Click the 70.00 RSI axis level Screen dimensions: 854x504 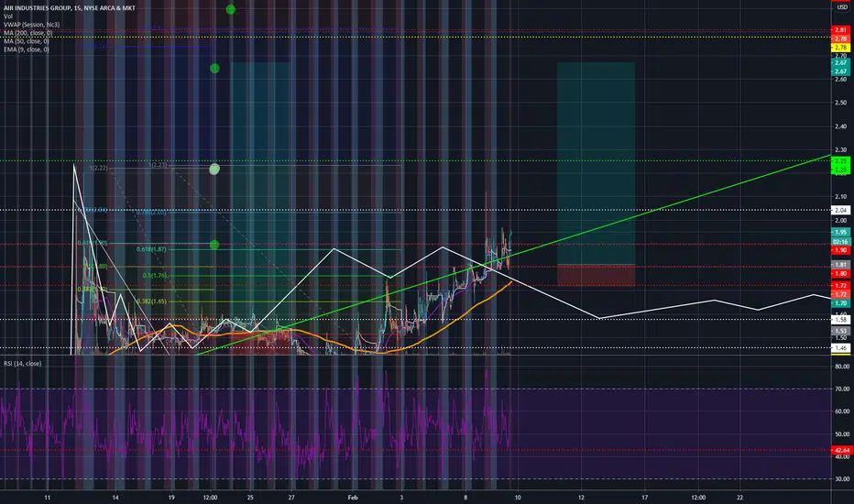[x=841, y=389]
